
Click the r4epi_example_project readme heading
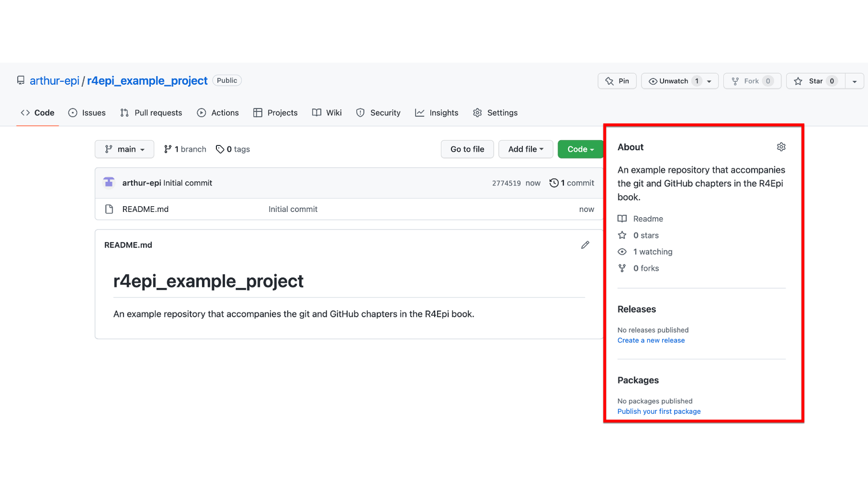[x=208, y=281]
